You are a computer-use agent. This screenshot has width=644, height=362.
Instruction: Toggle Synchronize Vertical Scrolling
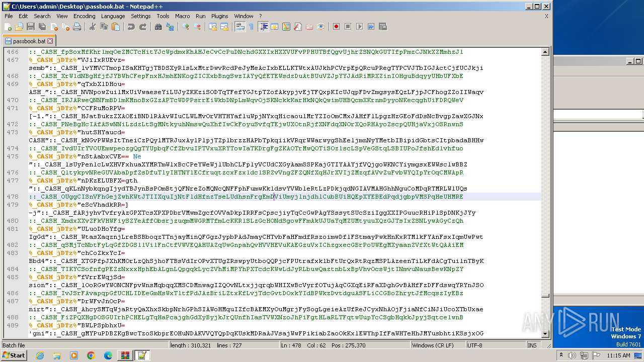(213, 27)
